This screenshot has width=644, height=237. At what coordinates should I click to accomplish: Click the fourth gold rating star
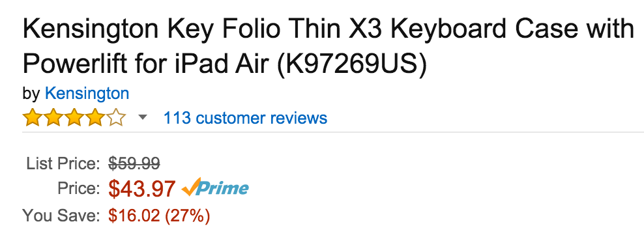(95, 118)
